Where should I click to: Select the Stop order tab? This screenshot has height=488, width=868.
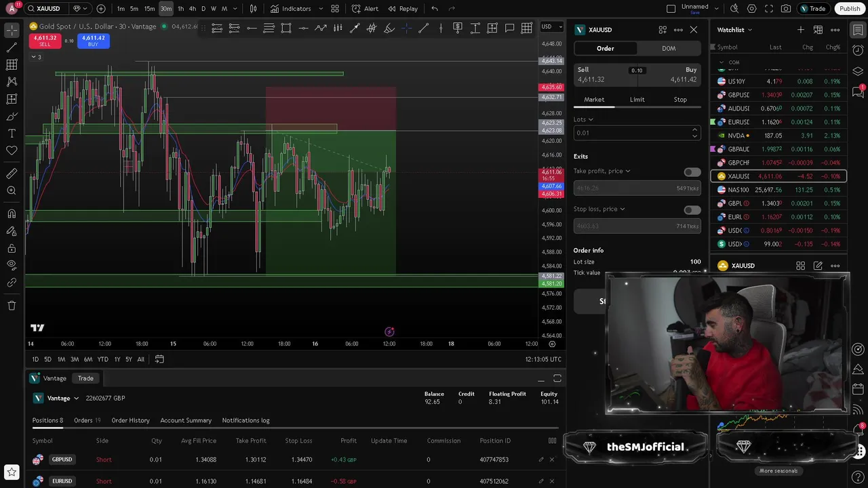click(x=680, y=100)
